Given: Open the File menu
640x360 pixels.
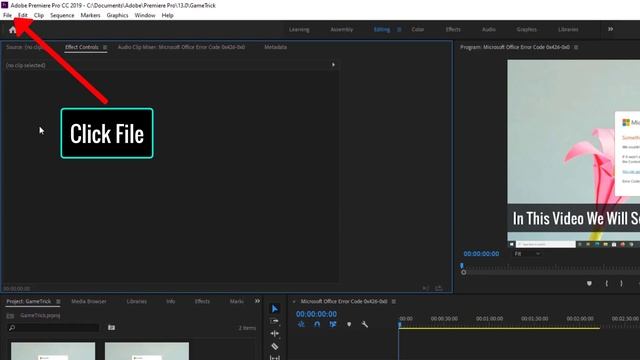Looking at the screenshot, I should point(8,15).
